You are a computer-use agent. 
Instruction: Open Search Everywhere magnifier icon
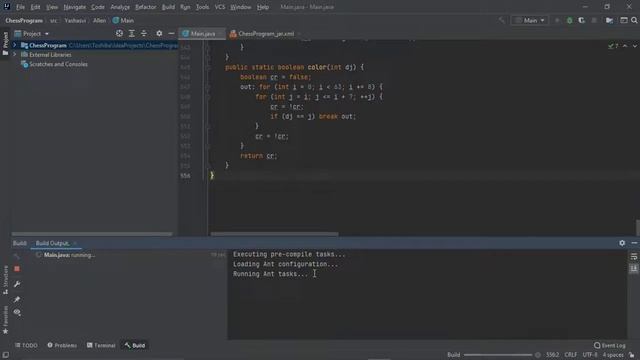coord(634,20)
